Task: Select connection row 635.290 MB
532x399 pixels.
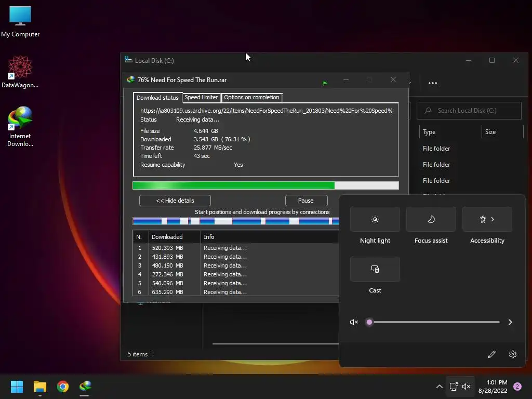Action: tap(236, 292)
